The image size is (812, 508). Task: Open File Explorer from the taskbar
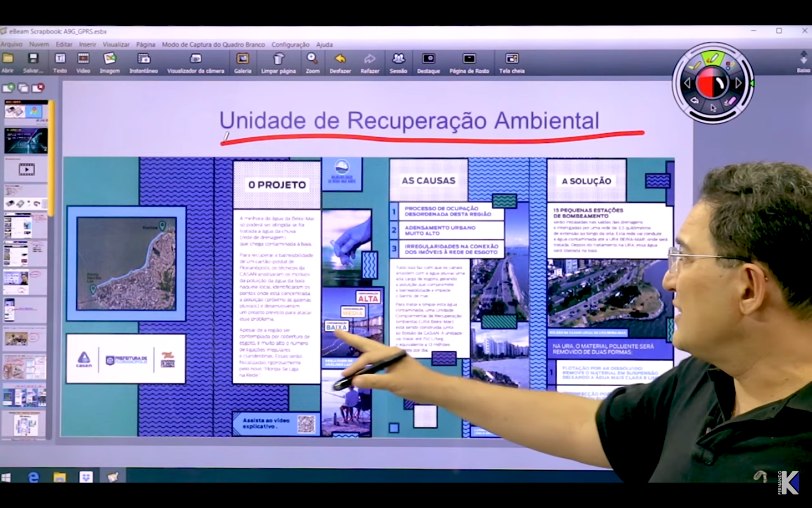click(60, 478)
